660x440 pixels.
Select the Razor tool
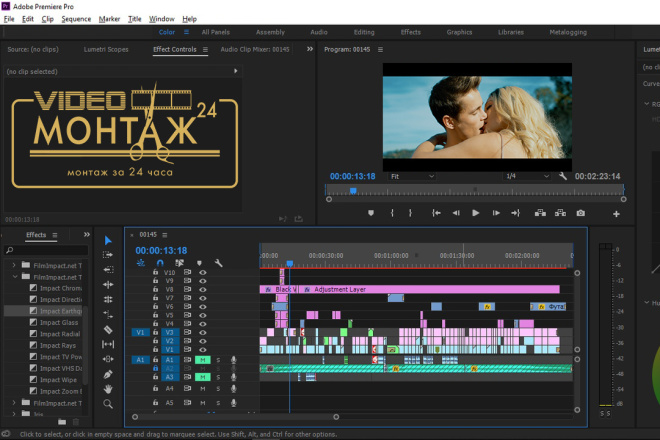click(x=108, y=329)
